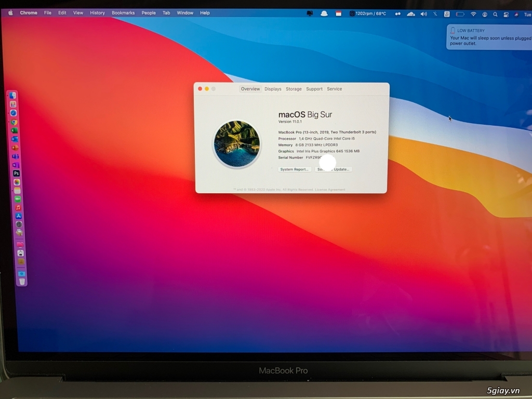Open the Service tab

click(334, 89)
